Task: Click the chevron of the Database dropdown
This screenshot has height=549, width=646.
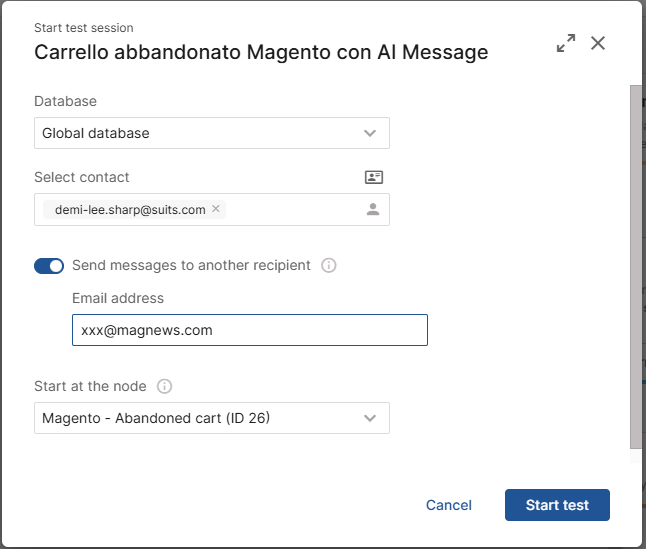Action: (370, 133)
